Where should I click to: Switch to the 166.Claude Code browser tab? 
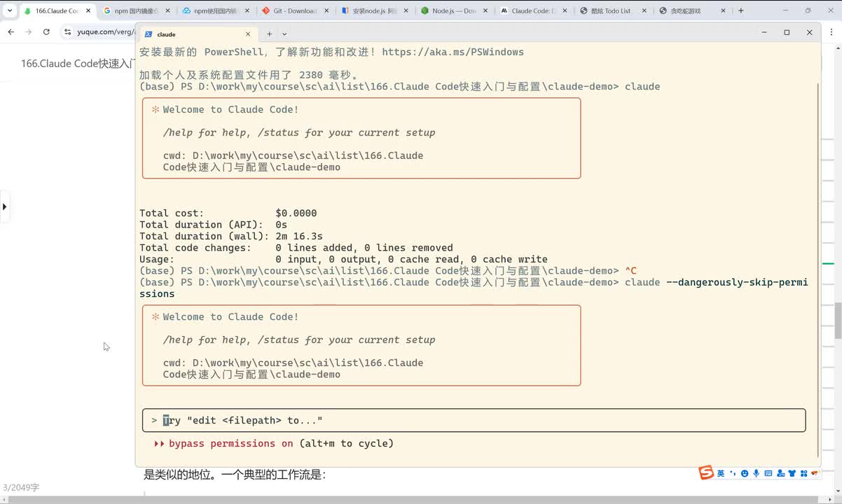click(56, 11)
